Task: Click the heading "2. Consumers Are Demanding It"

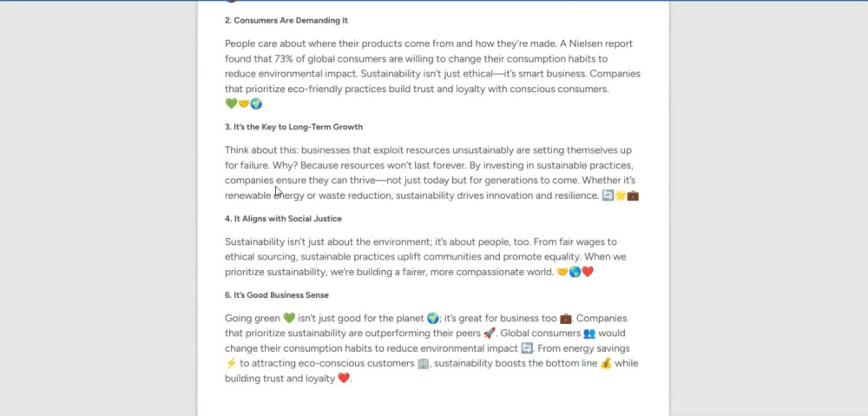Action: click(x=286, y=21)
